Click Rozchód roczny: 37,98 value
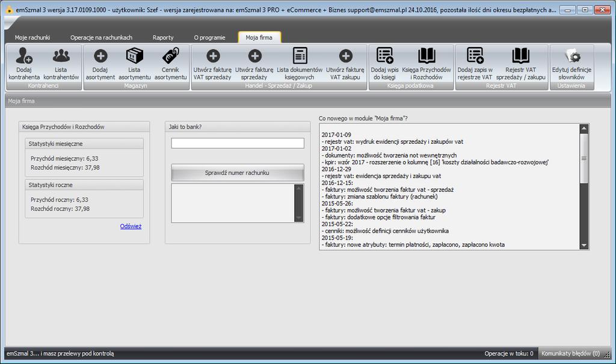 (60, 209)
